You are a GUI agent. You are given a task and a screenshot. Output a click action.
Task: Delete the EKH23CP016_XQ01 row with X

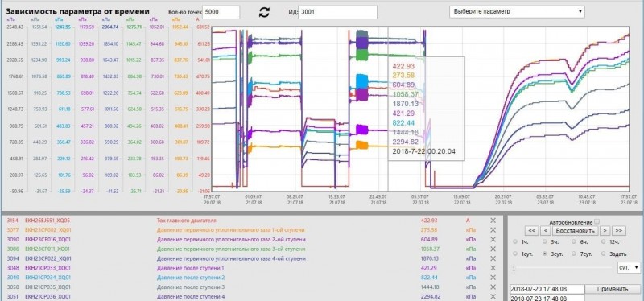(x=493, y=239)
